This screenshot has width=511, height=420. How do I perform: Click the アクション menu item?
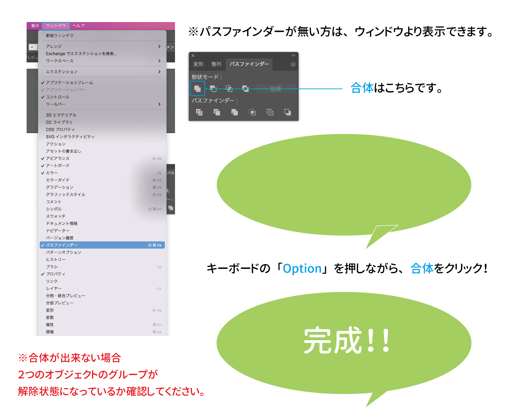pyautogui.click(x=102, y=144)
